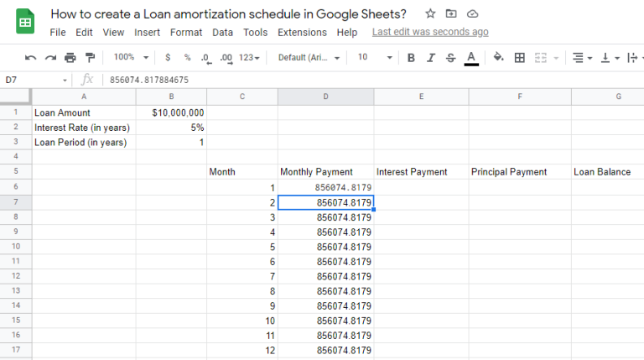The height and width of the screenshot is (360, 644).
Task: Open the Edit menu
Action: (x=84, y=33)
